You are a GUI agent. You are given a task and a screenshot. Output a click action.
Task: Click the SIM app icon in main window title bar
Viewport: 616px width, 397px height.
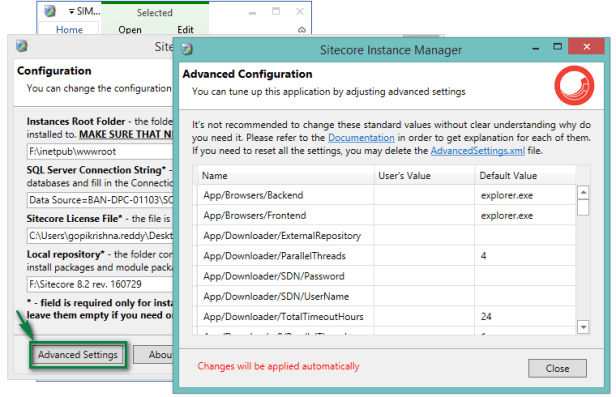[x=50, y=11]
